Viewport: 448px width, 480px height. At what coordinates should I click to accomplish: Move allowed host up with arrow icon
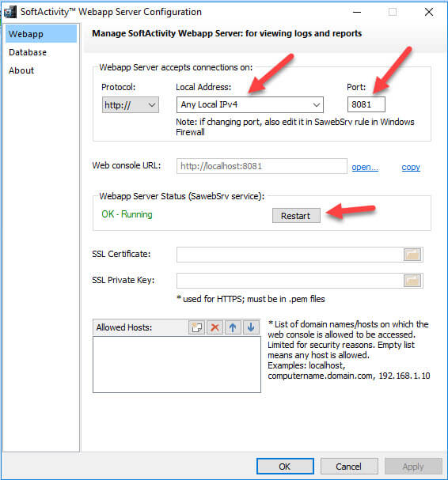(233, 327)
